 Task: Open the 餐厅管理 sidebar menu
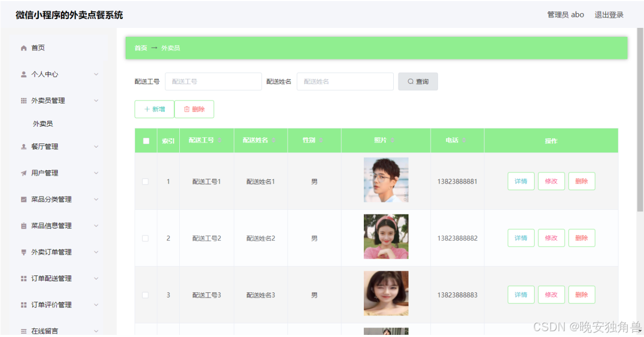point(58,147)
